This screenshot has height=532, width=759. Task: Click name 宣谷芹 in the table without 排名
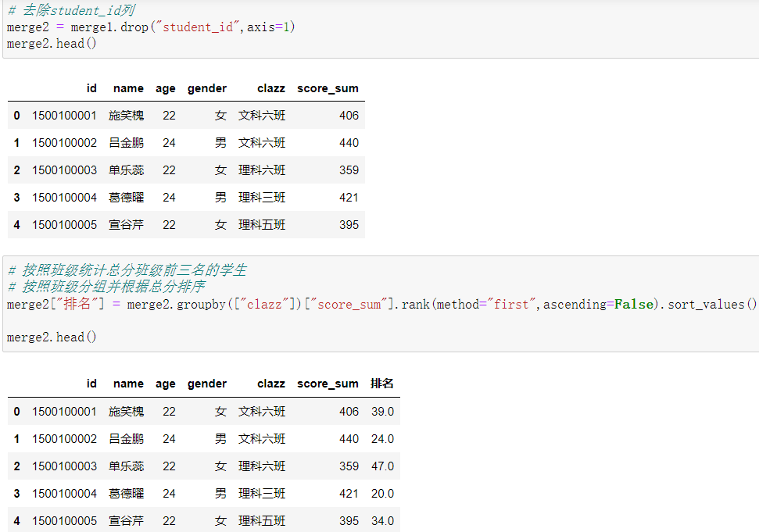tap(127, 225)
